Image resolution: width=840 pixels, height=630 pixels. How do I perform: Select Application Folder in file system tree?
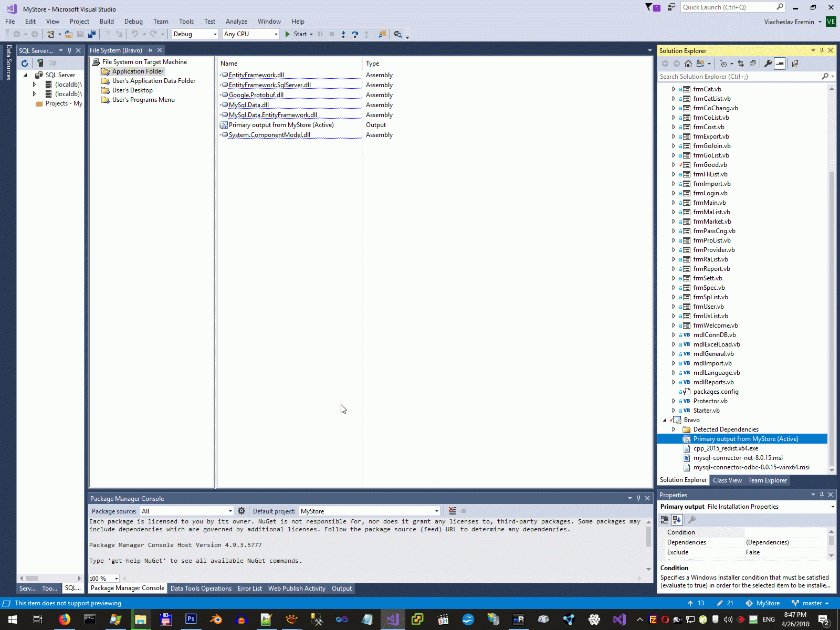coord(138,71)
